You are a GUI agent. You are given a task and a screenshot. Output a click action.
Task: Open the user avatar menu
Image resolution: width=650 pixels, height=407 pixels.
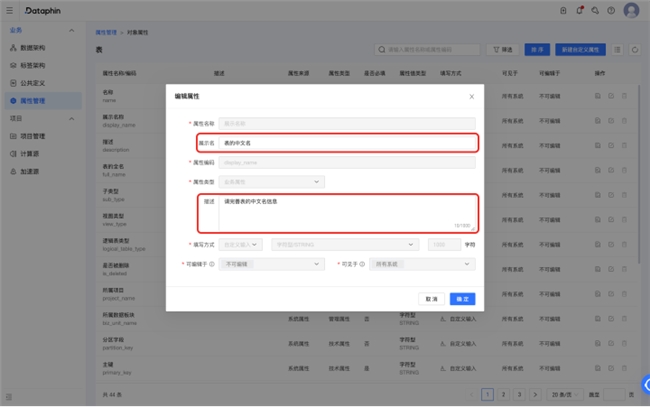click(x=631, y=10)
